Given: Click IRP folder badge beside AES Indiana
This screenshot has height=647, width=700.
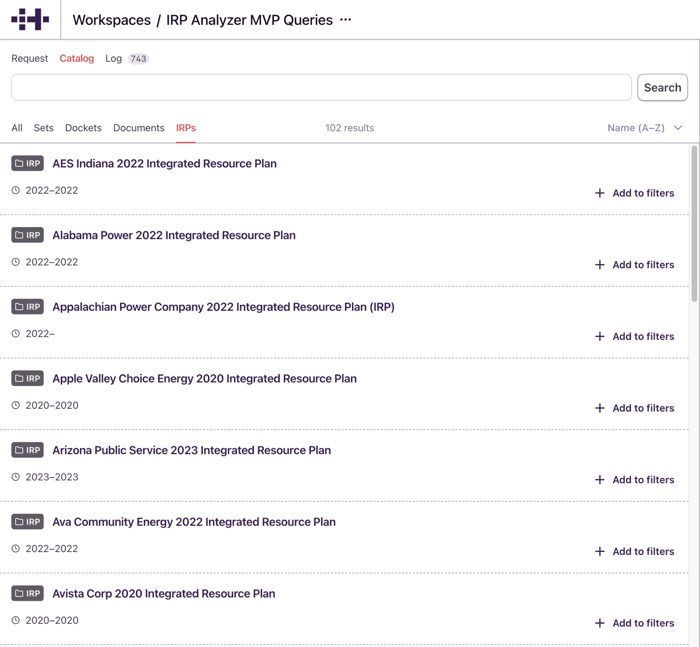Looking at the screenshot, I should [28, 163].
